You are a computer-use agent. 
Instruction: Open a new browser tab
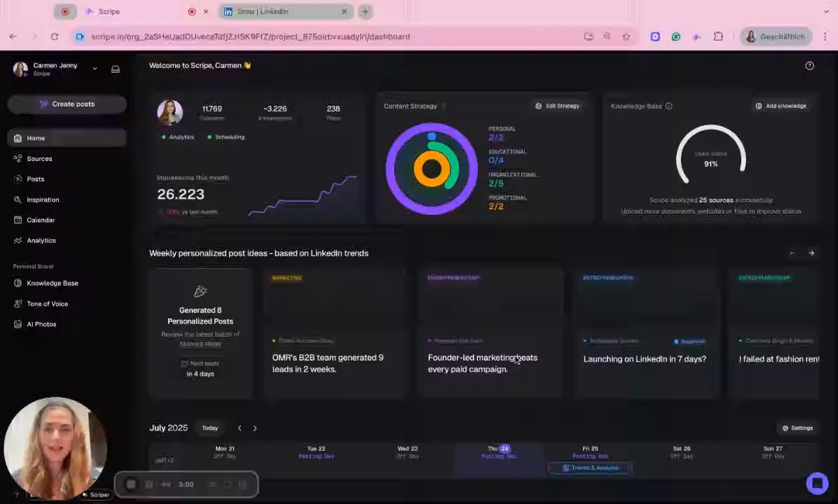click(365, 11)
